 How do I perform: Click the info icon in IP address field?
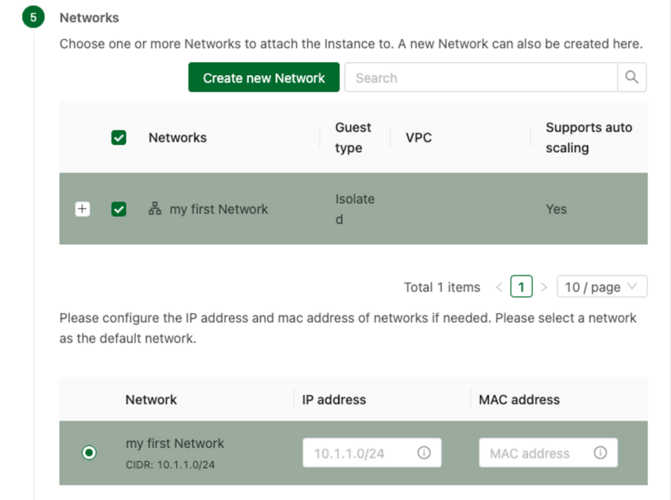424,452
